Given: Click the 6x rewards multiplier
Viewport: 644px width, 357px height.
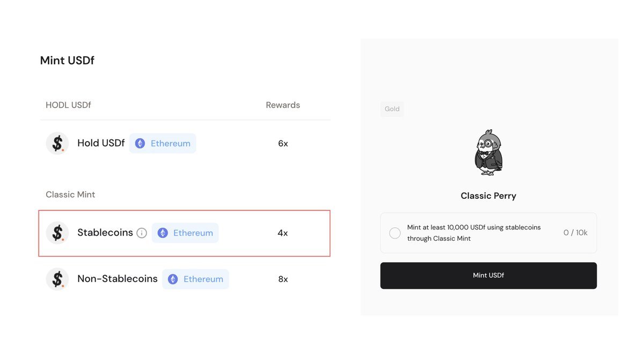Looking at the screenshot, I should coord(283,144).
